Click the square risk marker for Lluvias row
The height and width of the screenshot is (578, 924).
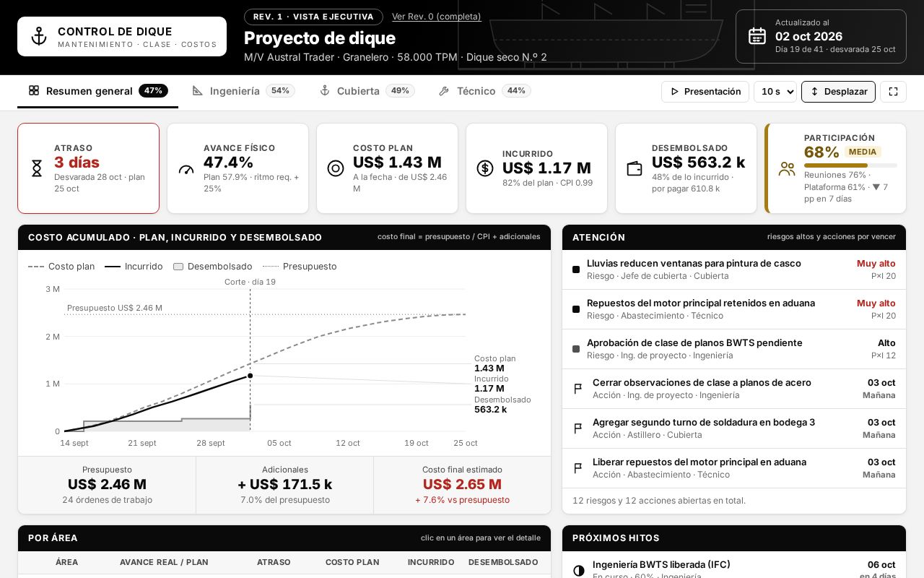point(576,269)
